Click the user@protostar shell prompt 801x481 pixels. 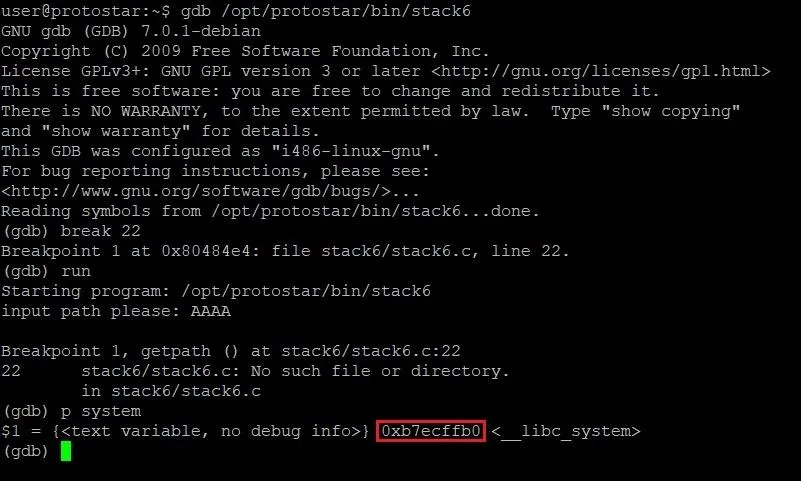click(86, 11)
